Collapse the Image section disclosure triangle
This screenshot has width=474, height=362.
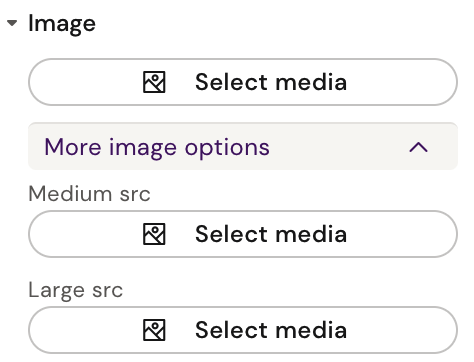(x=12, y=23)
